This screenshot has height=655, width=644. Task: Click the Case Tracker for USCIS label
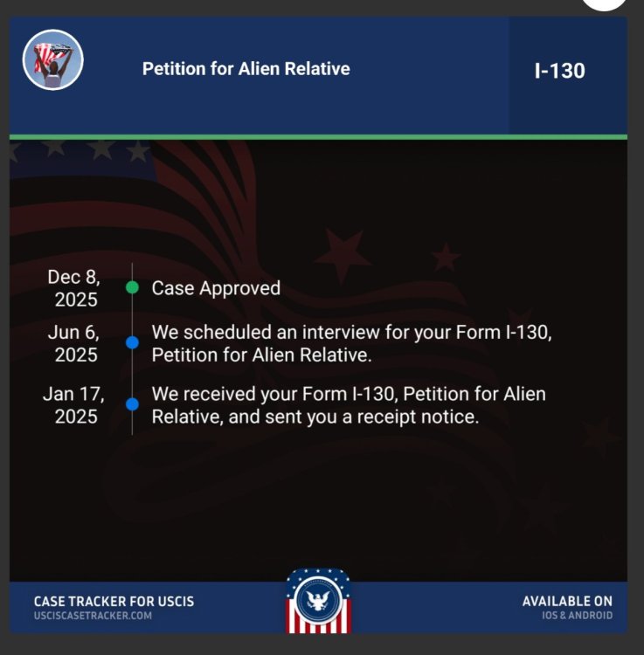point(114,601)
